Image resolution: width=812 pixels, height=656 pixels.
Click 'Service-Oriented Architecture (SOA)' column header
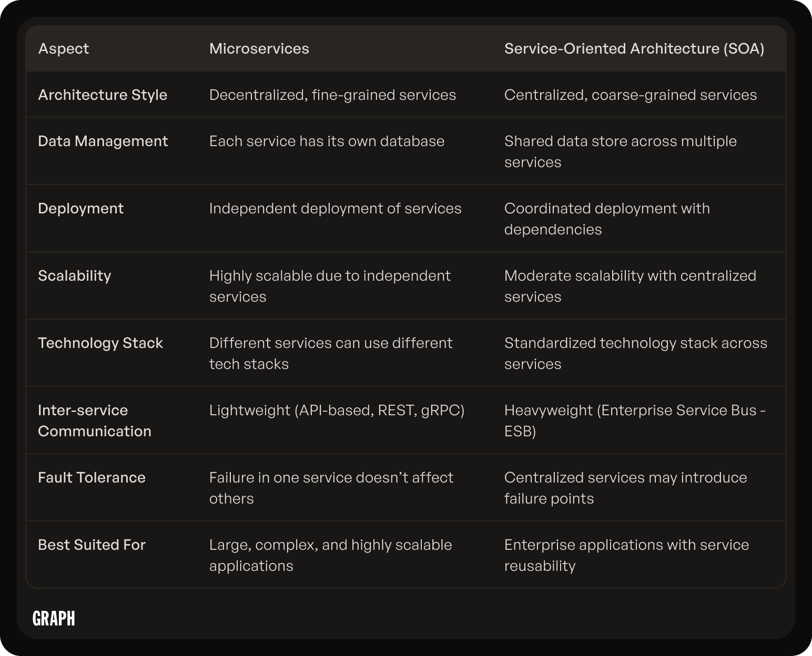pos(634,49)
